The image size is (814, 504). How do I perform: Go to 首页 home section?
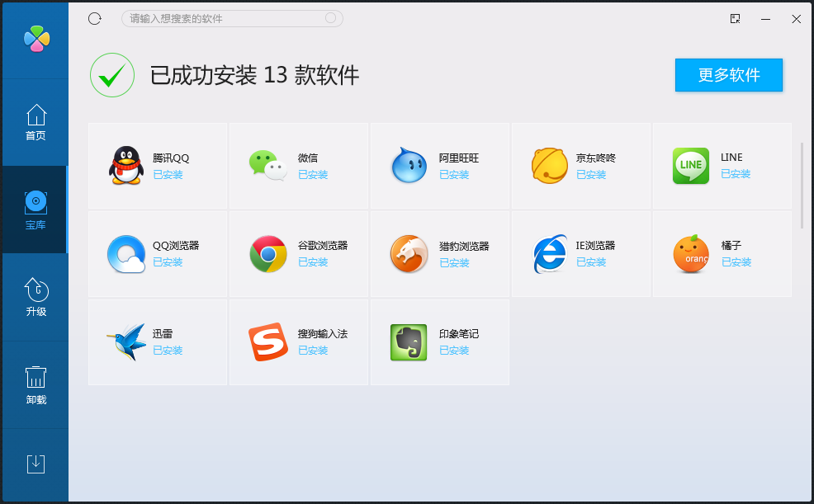(35, 122)
